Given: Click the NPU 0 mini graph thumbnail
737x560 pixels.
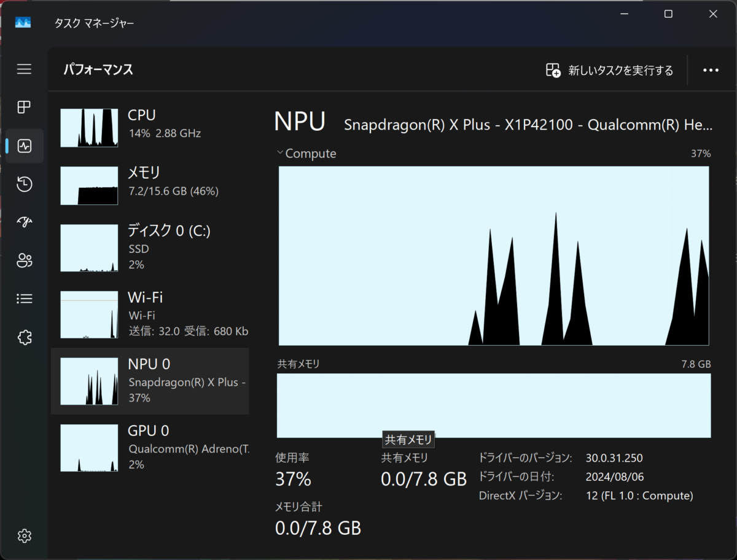Looking at the screenshot, I should (x=89, y=381).
